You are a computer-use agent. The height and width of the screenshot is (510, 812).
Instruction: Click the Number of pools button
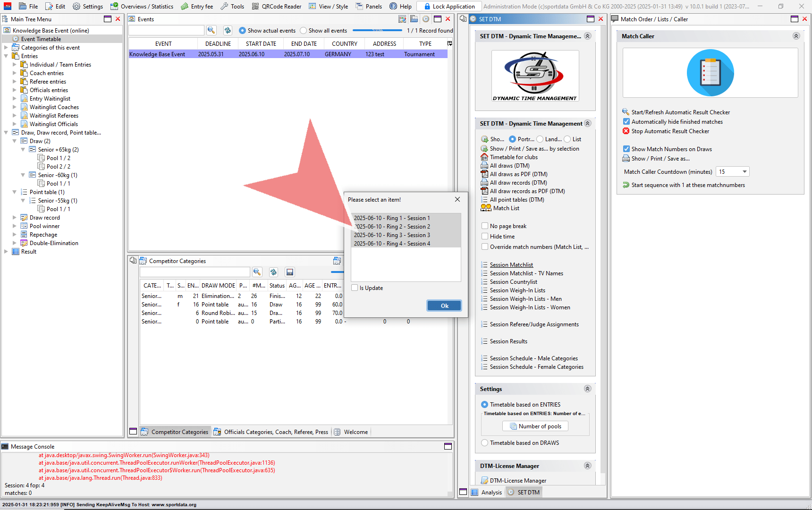535,426
